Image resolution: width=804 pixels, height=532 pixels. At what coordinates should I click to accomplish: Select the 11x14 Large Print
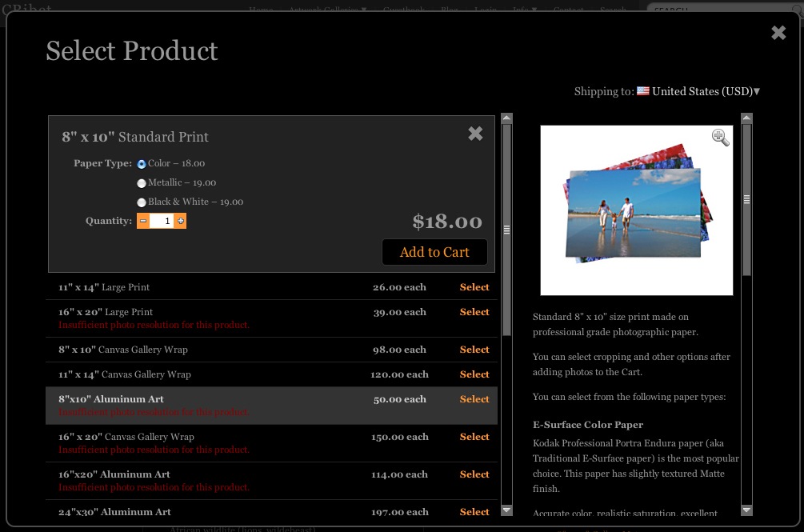pyautogui.click(x=474, y=287)
